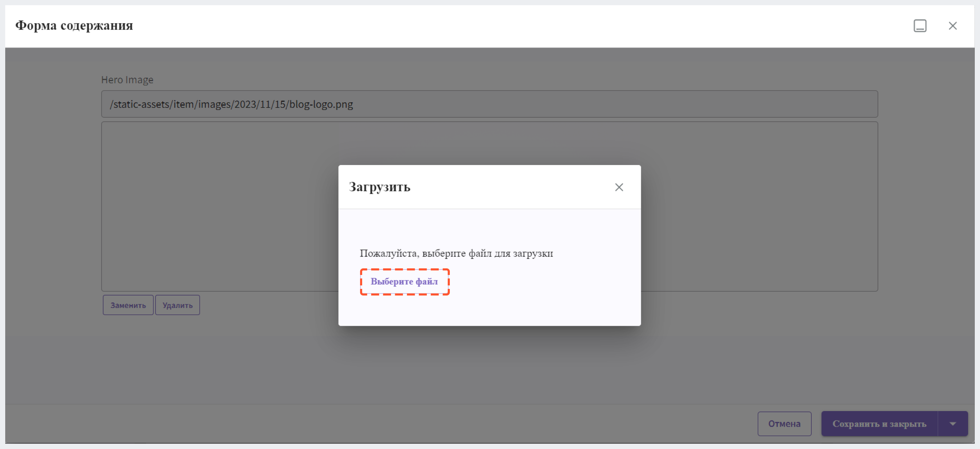The image size is (980, 449).
Task: Close the "Форма содержания" form window
Action: pos(953,25)
